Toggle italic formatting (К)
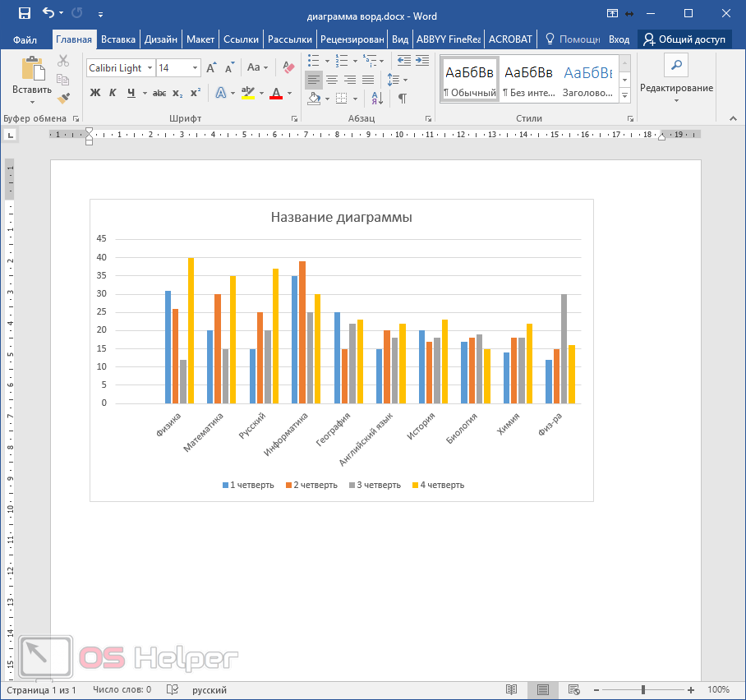Image resolution: width=746 pixels, height=700 pixels. click(113, 93)
